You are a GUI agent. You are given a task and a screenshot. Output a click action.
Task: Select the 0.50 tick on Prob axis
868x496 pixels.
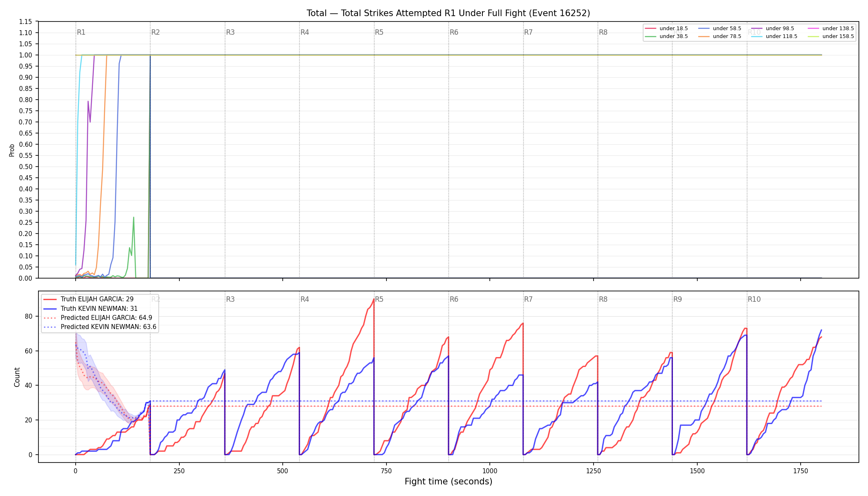tap(26, 167)
